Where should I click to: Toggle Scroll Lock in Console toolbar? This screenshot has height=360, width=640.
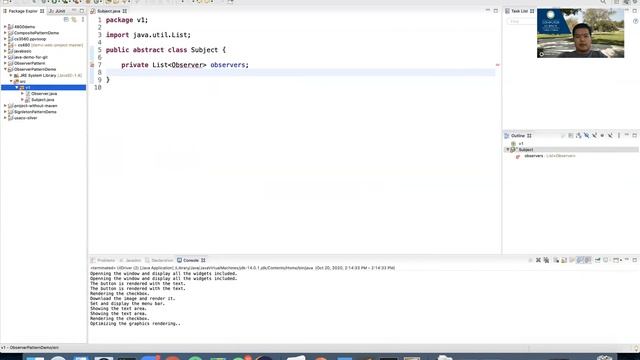click(564, 260)
